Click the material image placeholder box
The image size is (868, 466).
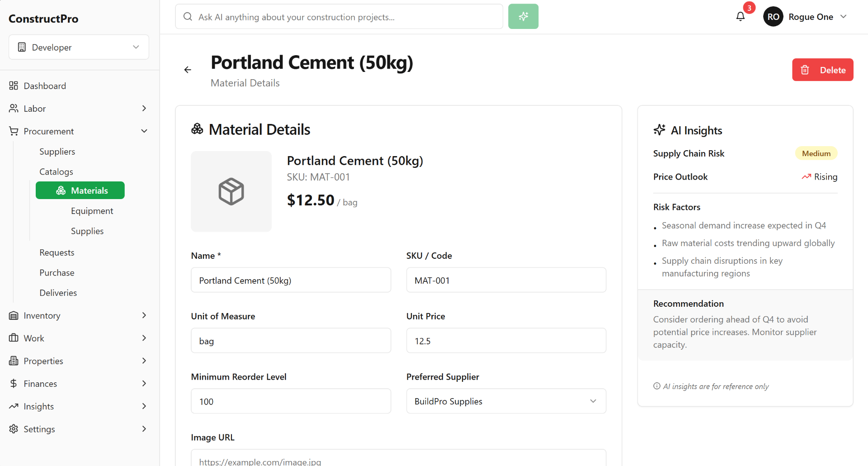231,191
